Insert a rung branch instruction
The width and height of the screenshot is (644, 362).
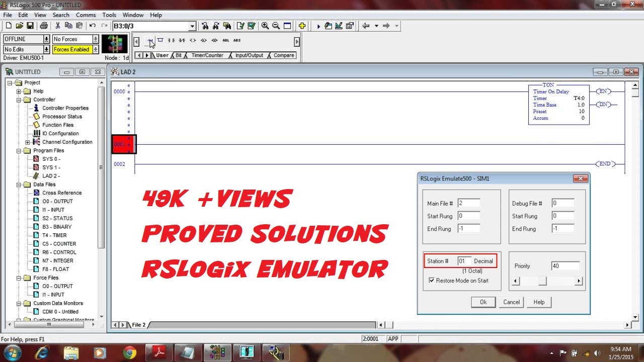pos(160,40)
